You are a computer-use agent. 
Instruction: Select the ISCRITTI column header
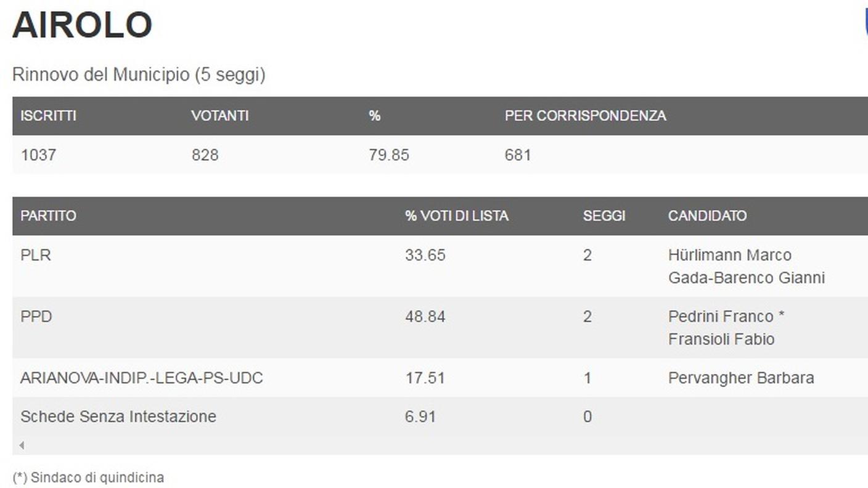(x=49, y=116)
